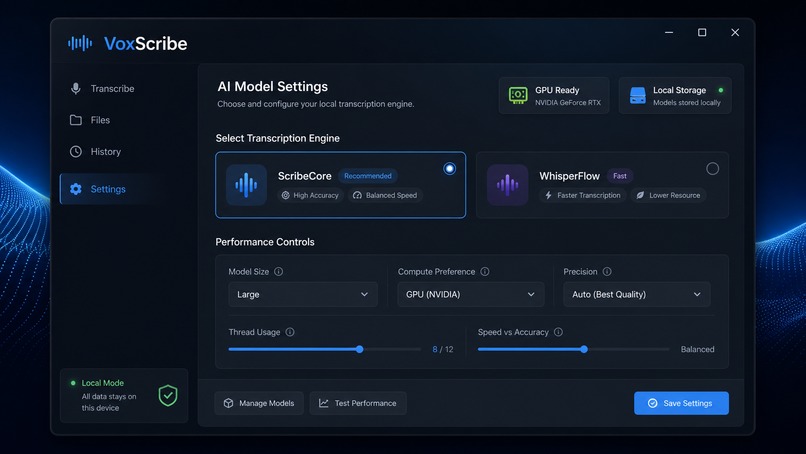Open the Model Size dropdown
This screenshot has height=454, width=806.
coord(303,295)
